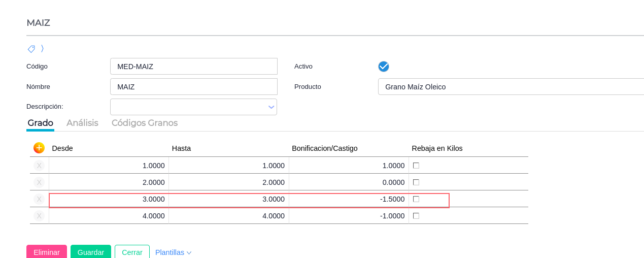Open the Descripción dropdown
The width and height of the screenshot is (644, 258).
point(272,107)
